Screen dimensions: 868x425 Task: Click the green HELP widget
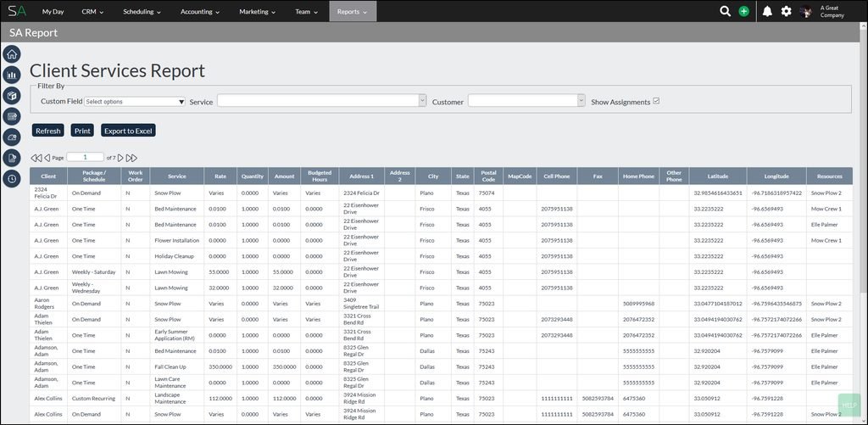tap(849, 405)
